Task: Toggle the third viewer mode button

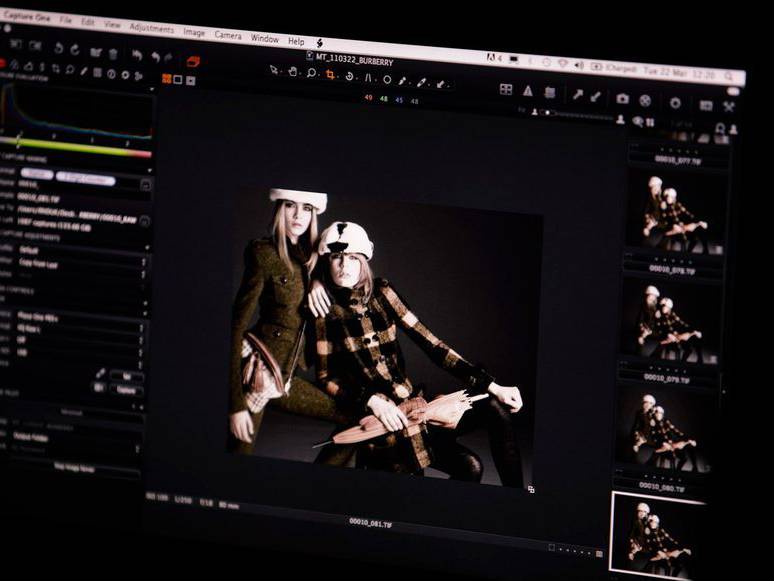Action: (191, 80)
